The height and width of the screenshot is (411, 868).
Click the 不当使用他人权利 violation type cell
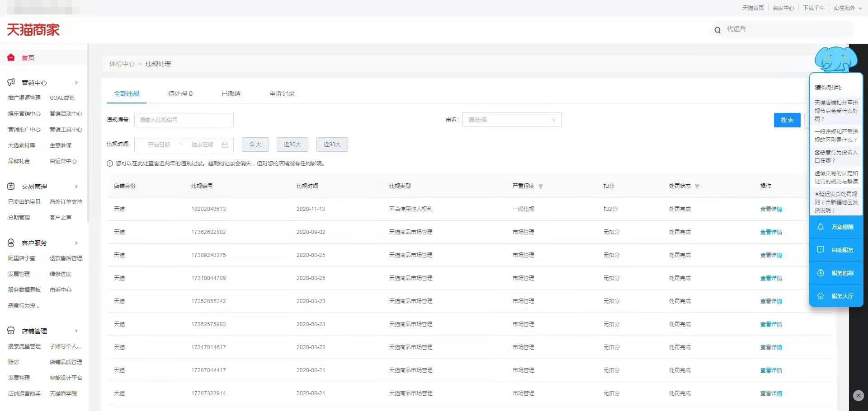(x=411, y=209)
